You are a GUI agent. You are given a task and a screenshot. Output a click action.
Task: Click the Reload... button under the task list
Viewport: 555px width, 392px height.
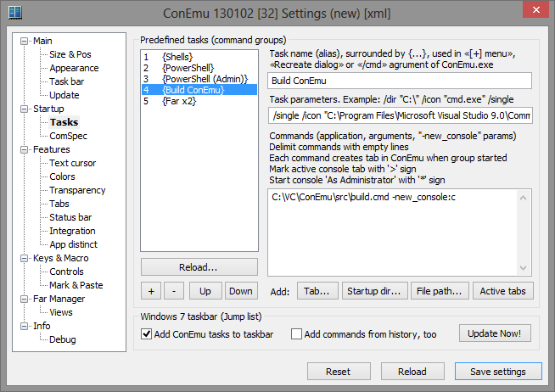(x=199, y=267)
